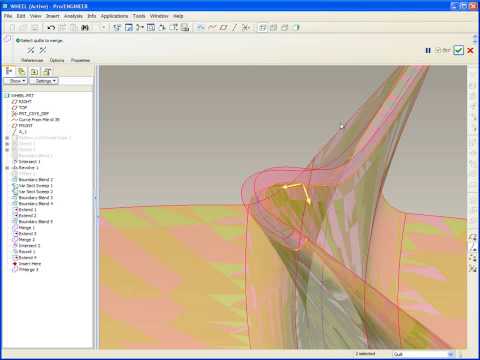Open the Analysis menu

pos(73,16)
